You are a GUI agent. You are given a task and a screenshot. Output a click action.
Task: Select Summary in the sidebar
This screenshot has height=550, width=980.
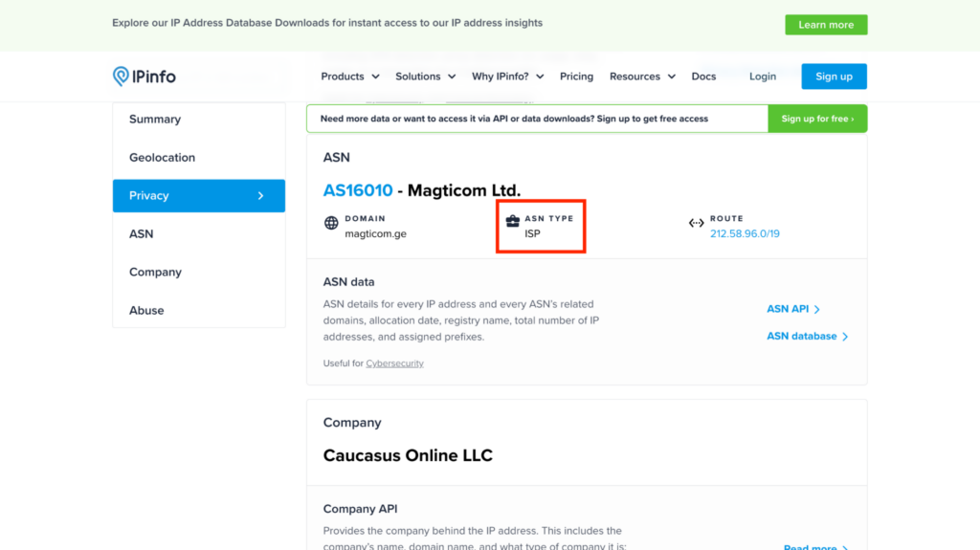[199, 120]
